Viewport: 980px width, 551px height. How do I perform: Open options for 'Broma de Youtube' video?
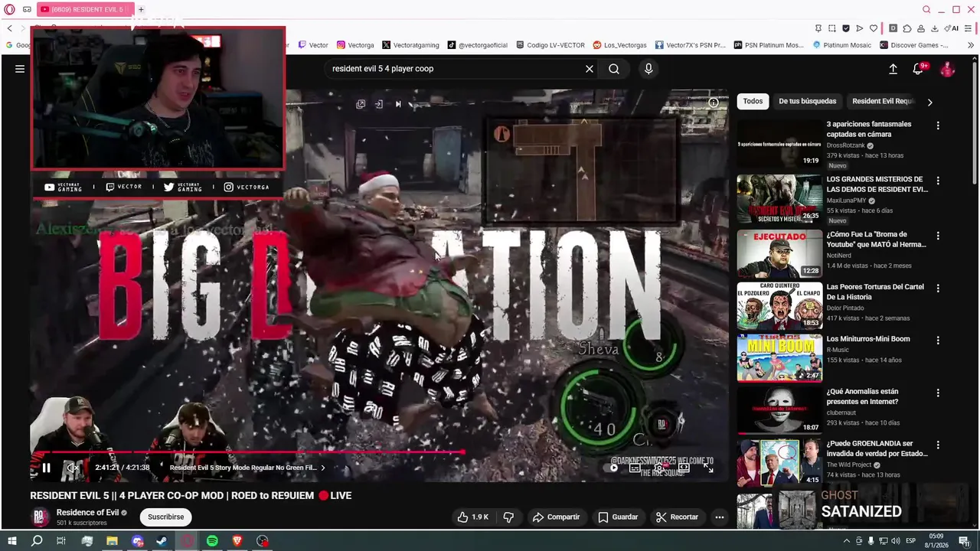coord(938,236)
